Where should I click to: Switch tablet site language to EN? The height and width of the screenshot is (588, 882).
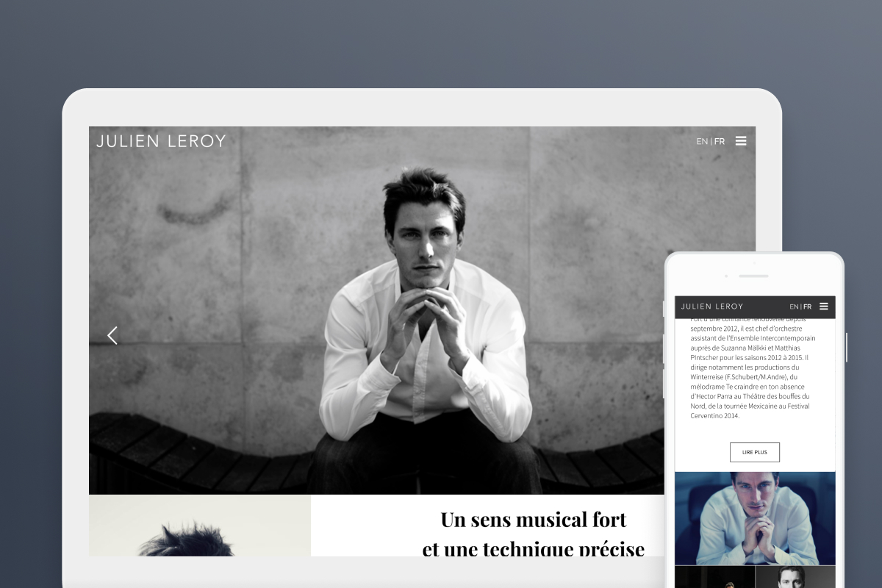[702, 141]
